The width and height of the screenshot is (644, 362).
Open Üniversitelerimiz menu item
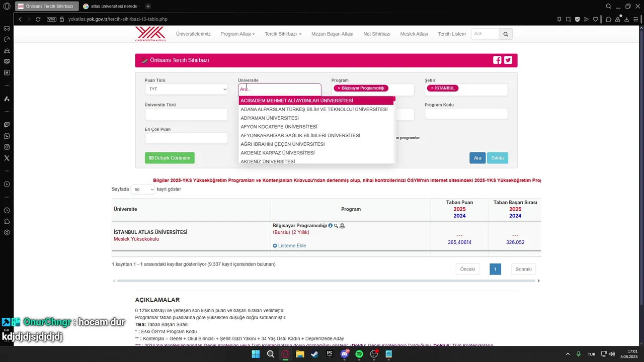[193, 34]
